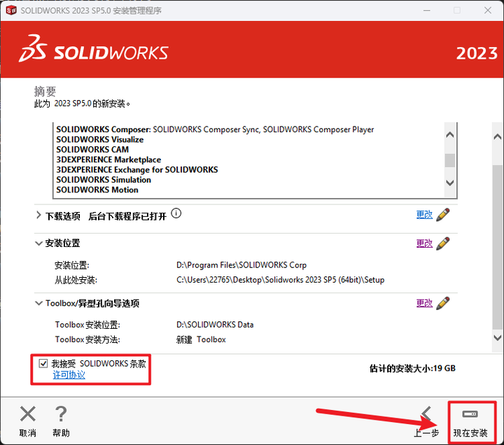Click install path D:\Program Files\SOLIDWORKS Corp
The image size is (504, 445).
[x=241, y=265]
